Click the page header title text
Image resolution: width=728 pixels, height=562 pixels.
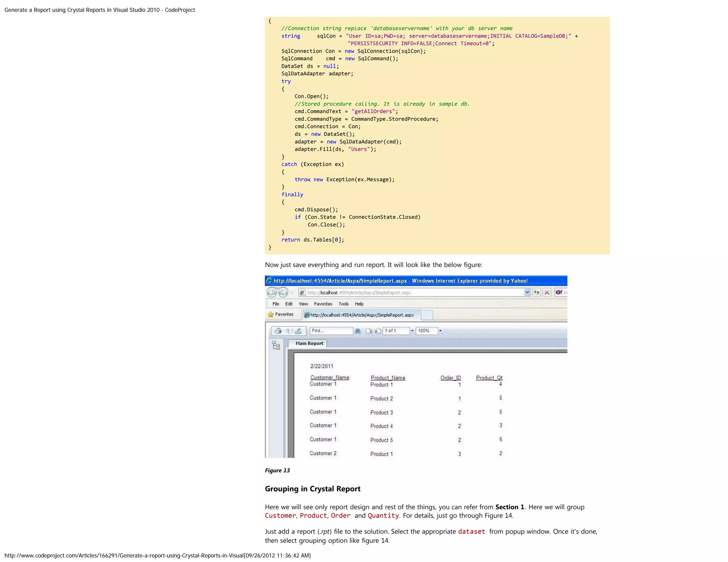click(x=100, y=10)
